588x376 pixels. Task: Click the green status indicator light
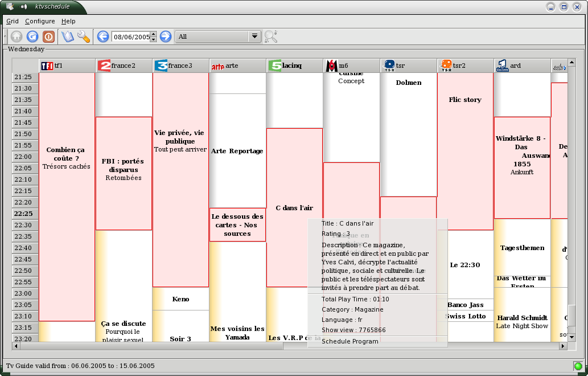coord(578,366)
